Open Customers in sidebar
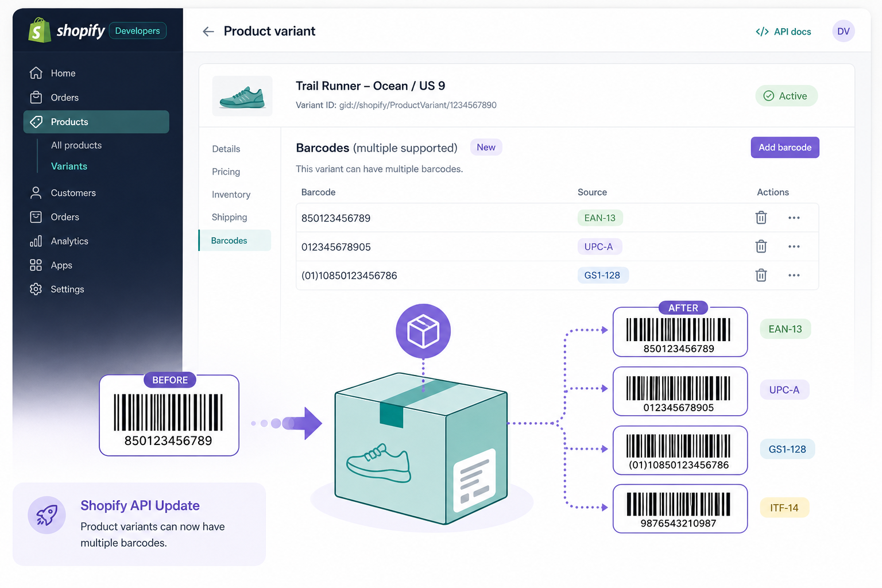Image resolution: width=882 pixels, height=588 pixels. 73,193
